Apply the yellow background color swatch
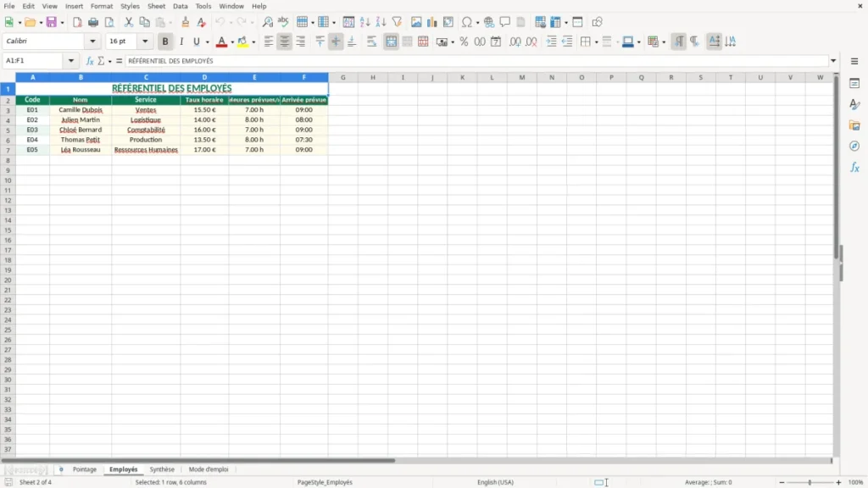Screen dimensions: 868x488 pyautogui.click(x=242, y=42)
